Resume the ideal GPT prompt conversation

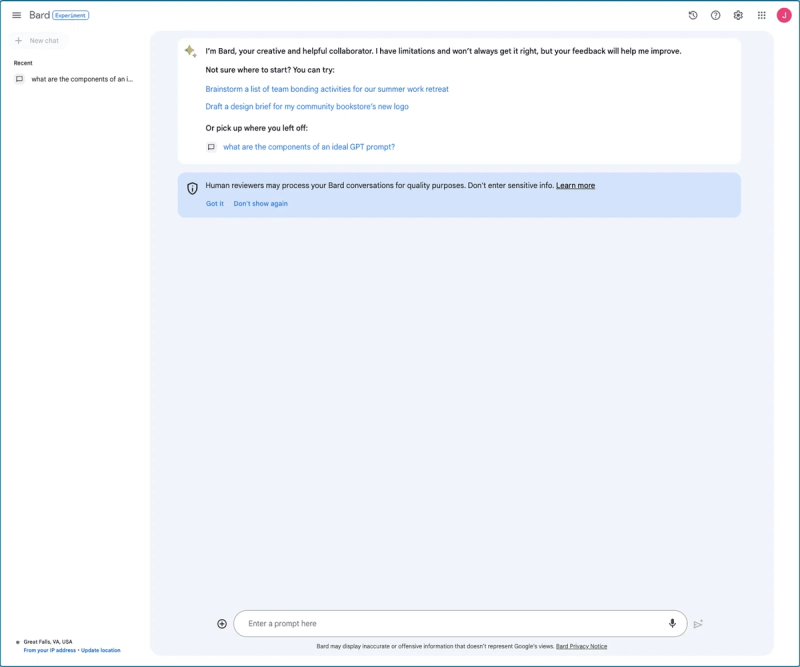[309, 146]
